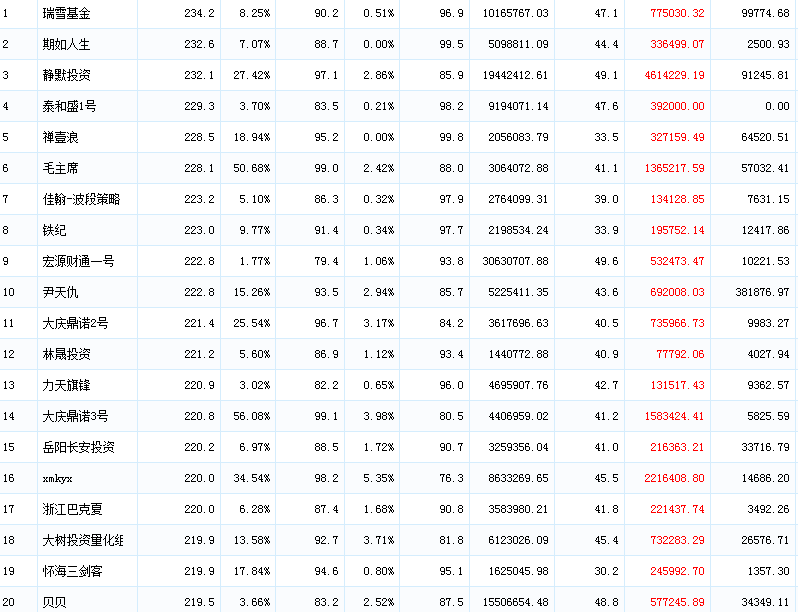Click red amount 4614229.19
This screenshot has width=798, height=612.
coord(674,75)
